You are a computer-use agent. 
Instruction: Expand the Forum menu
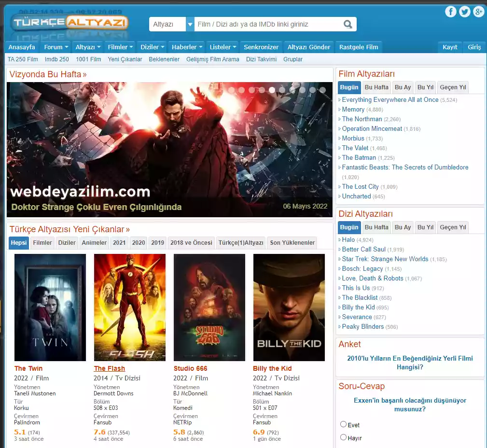[56, 47]
